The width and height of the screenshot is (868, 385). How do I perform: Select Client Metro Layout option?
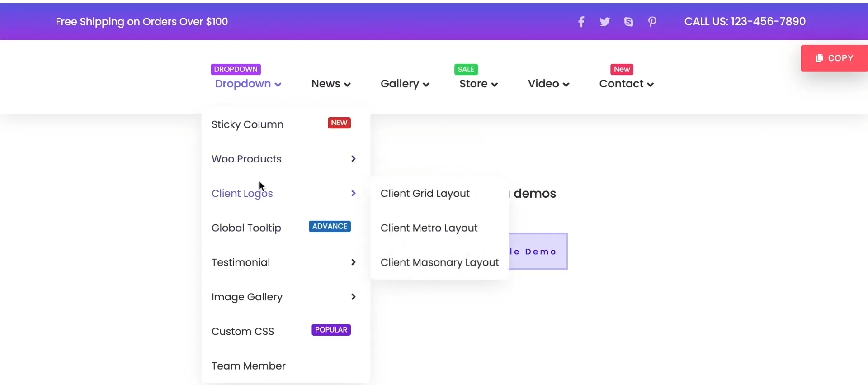pos(429,228)
